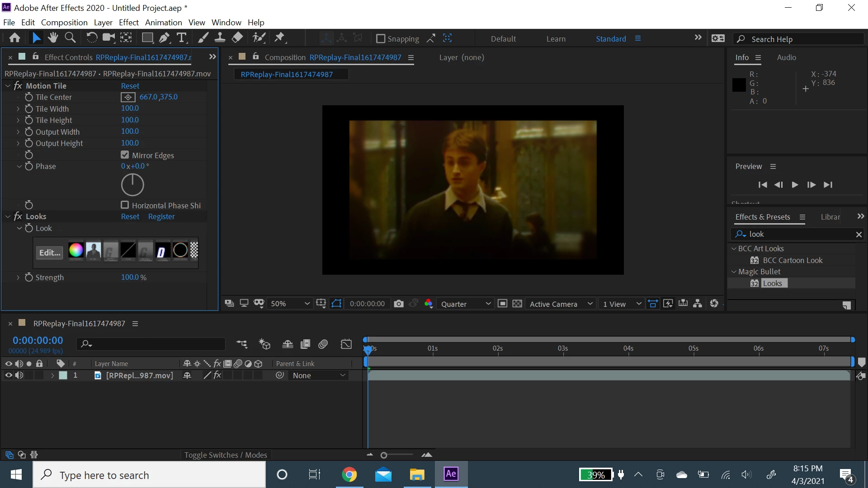Select the Clone Stamp tool

coord(220,38)
